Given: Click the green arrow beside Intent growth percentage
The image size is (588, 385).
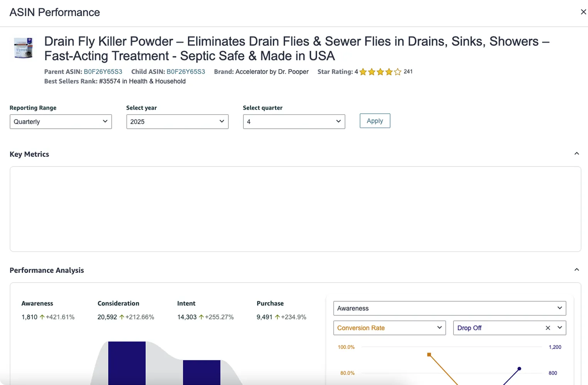Looking at the screenshot, I should coord(201,316).
